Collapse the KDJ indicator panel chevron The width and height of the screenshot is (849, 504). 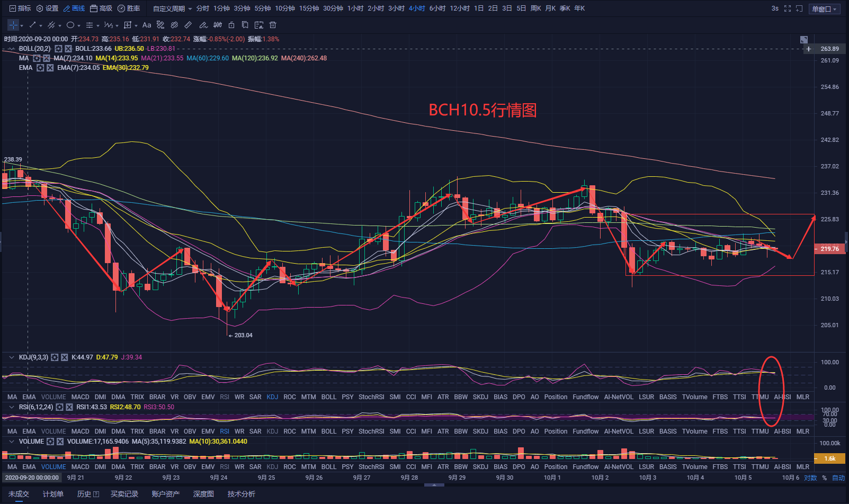(12, 357)
